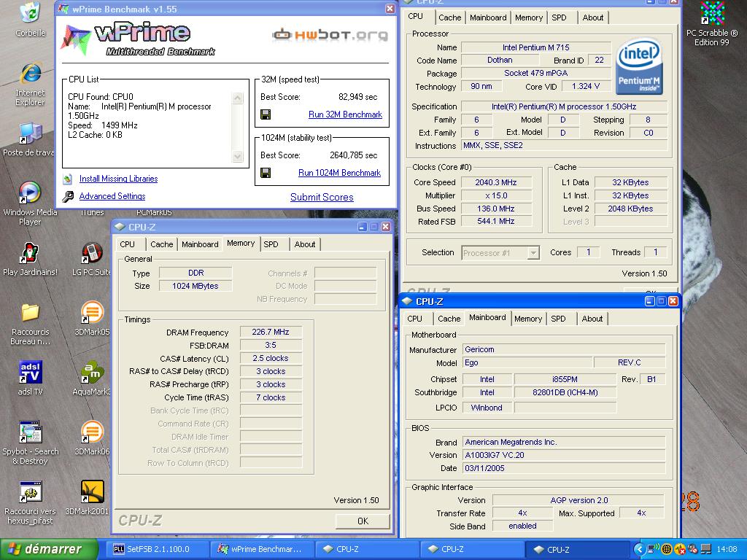Click the Southbridge 82801DB (ICH4-M) field

pyautogui.click(x=565, y=392)
